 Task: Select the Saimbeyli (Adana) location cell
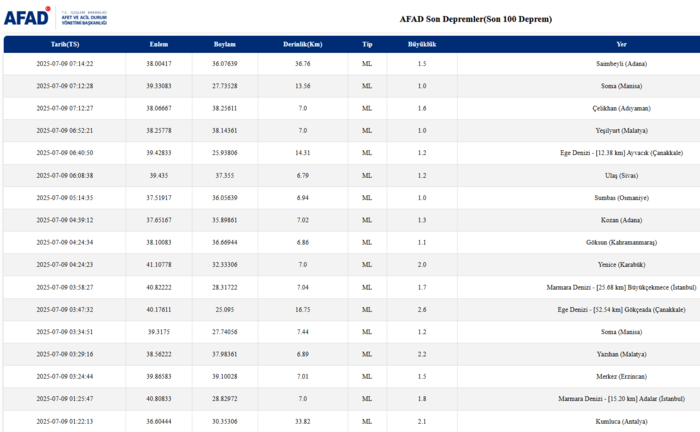(621, 63)
